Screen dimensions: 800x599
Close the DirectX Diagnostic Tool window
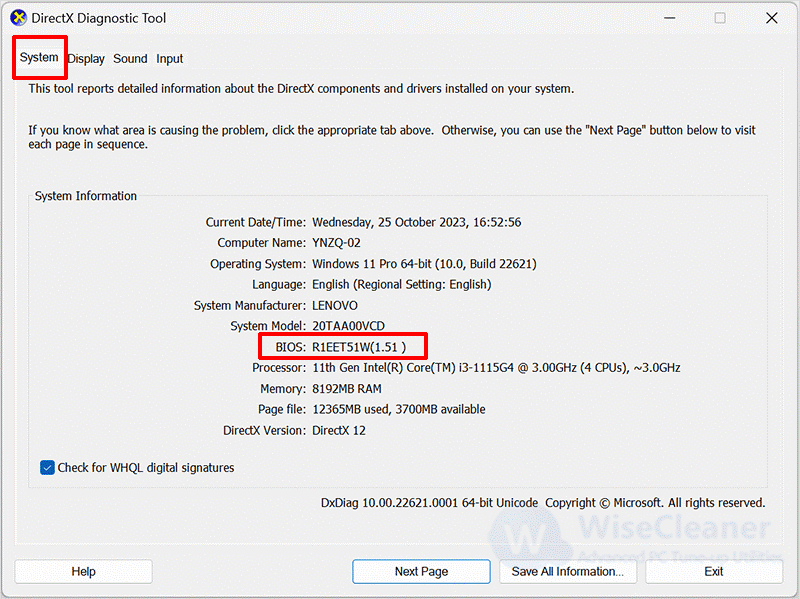click(x=771, y=18)
